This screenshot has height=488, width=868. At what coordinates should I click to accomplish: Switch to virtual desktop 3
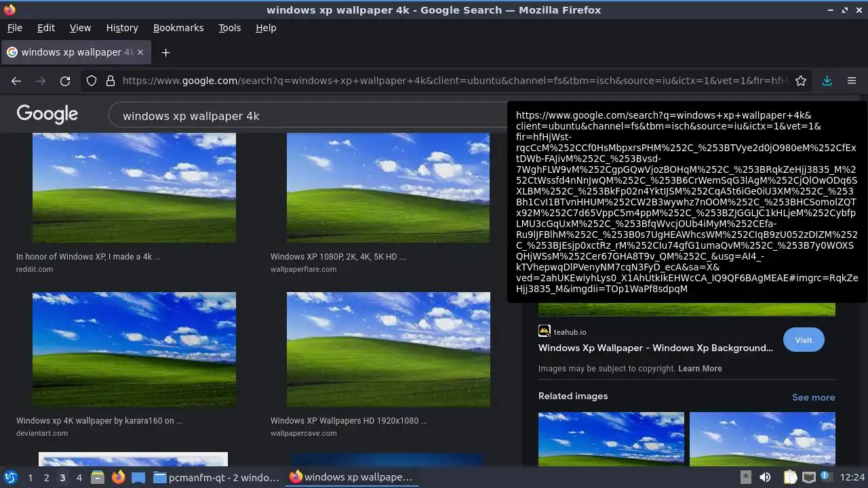click(x=62, y=477)
